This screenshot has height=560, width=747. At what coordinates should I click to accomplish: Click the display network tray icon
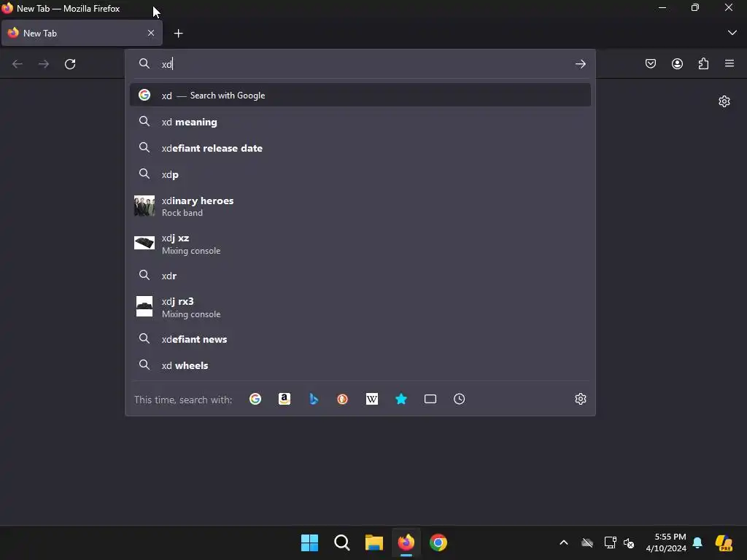pyautogui.click(x=611, y=542)
